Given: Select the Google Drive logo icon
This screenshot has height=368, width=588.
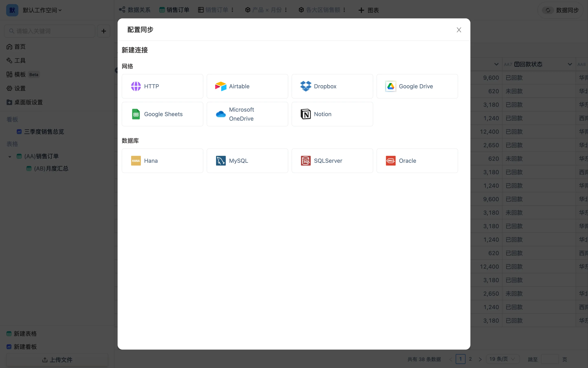Looking at the screenshot, I should 391,86.
